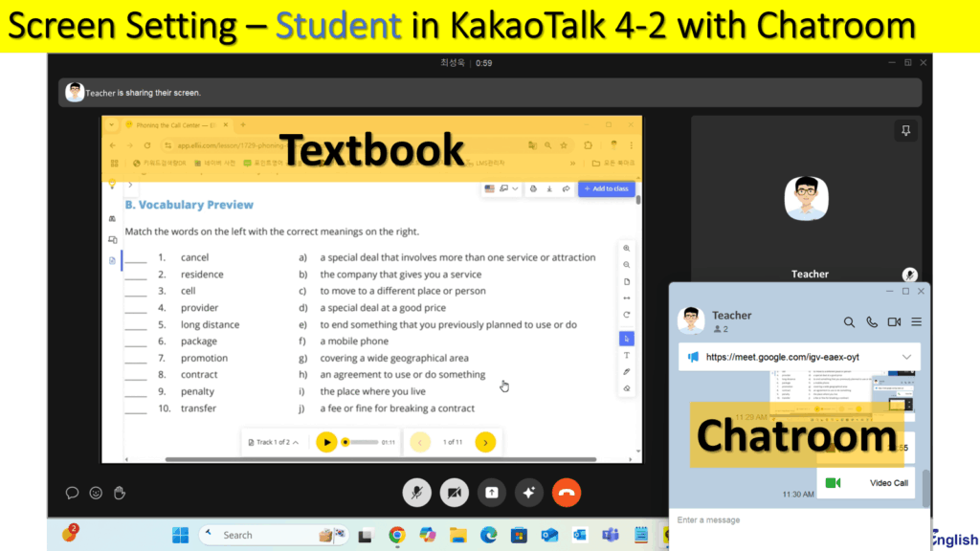This screenshot has width=980, height=551.
Task: End the call with red hang-up button
Action: [x=567, y=493]
